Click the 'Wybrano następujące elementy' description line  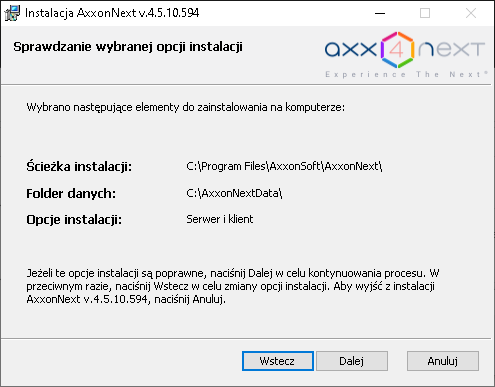[x=186, y=108]
